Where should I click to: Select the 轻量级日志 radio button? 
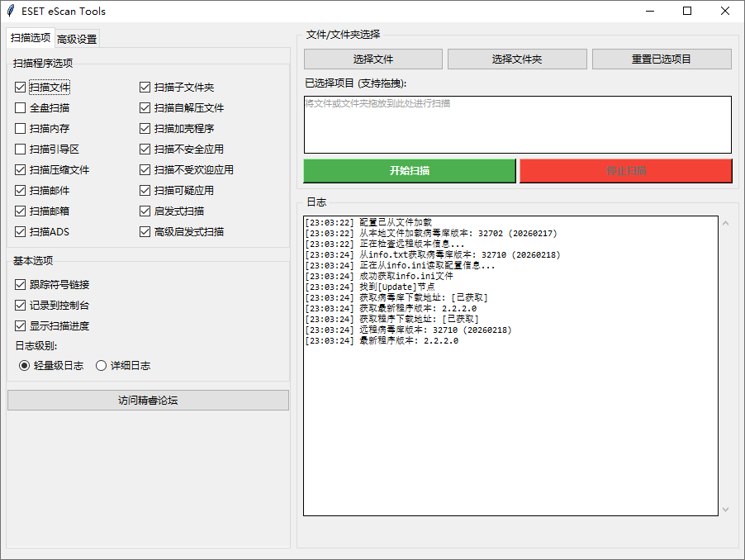(24, 365)
